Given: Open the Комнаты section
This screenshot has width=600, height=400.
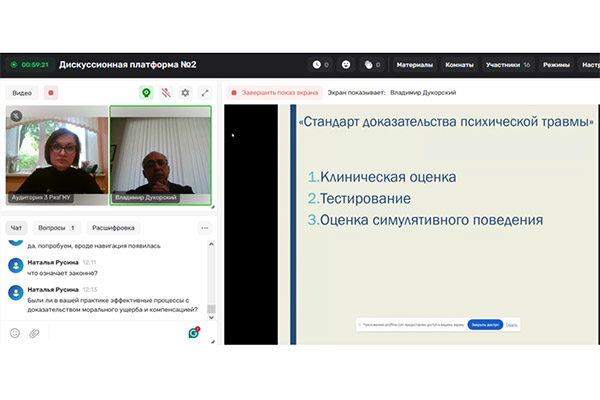Looking at the screenshot, I should click(x=458, y=65).
